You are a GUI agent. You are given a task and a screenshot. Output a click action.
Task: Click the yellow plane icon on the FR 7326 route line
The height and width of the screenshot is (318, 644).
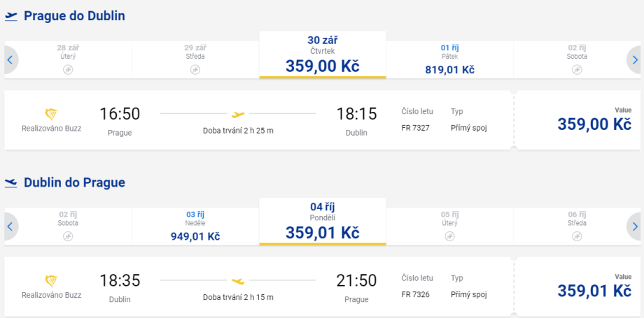(238, 281)
